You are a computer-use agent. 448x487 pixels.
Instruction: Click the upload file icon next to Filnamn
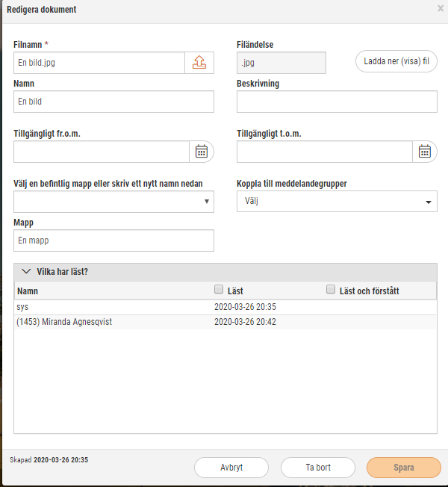click(199, 63)
